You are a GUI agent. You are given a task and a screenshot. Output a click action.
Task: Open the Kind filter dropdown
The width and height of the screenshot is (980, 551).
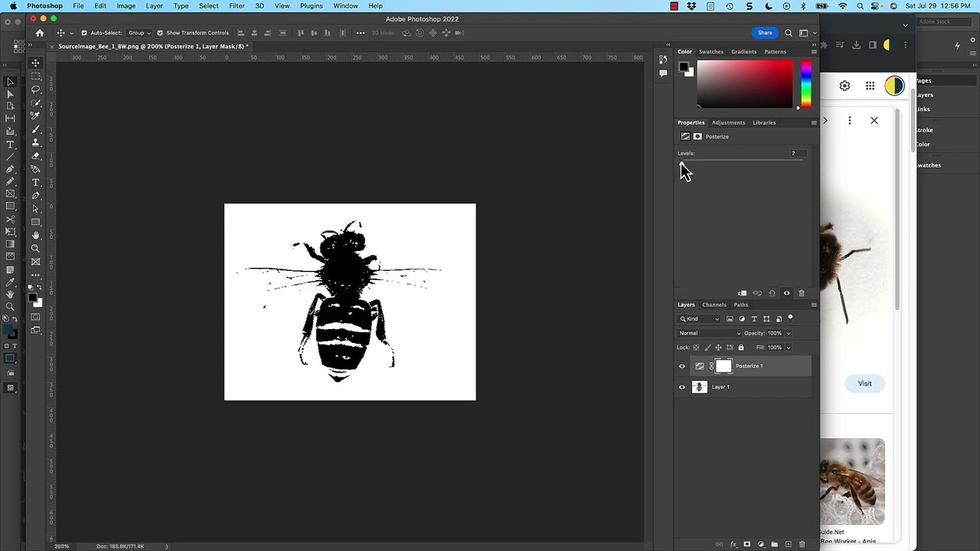tap(699, 318)
